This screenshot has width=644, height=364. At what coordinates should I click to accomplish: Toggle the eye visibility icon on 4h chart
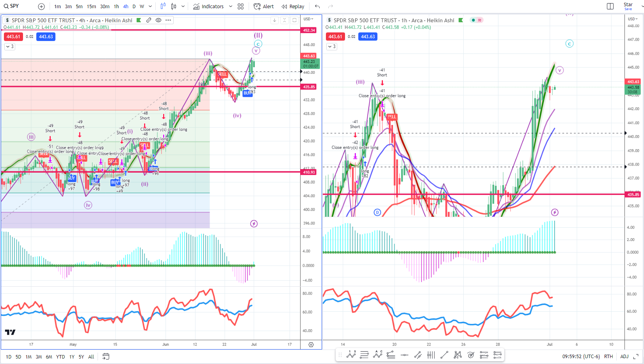158,20
